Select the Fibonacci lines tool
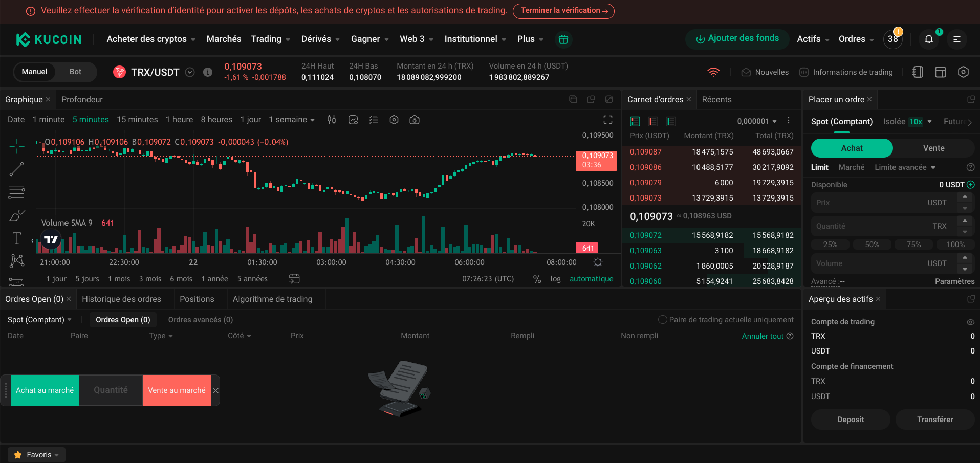This screenshot has width=980, height=463. 17,192
